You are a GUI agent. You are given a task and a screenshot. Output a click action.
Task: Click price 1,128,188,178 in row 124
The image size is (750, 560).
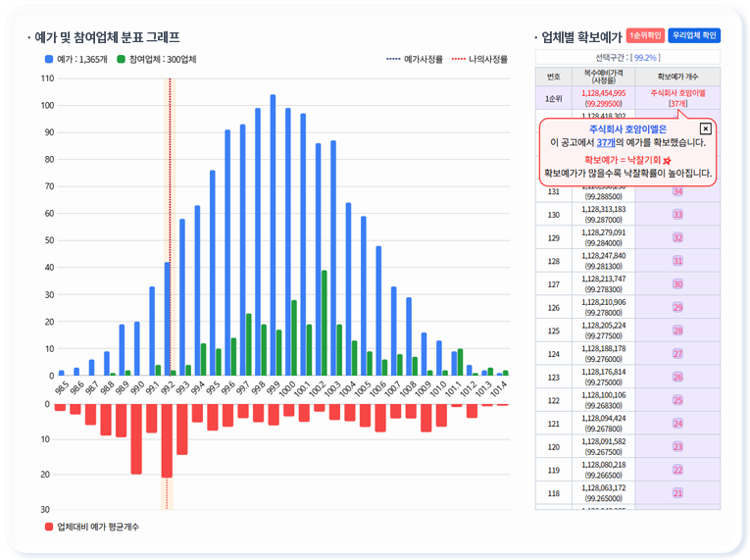[603, 349]
